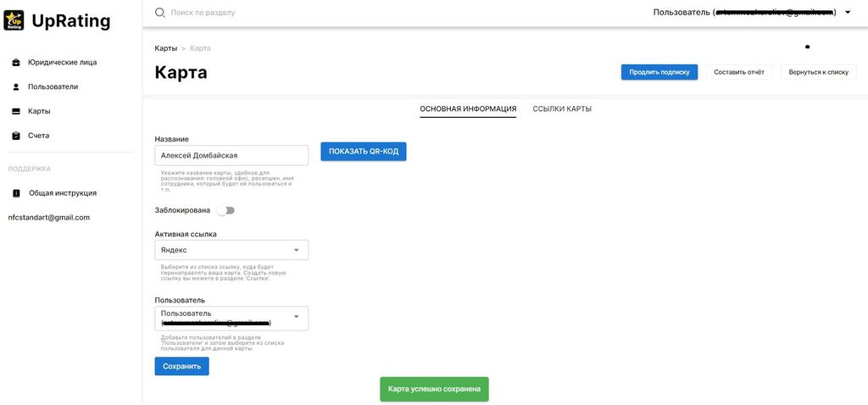868x405 pixels.
Task: Click the Название field label
Action: click(171, 140)
